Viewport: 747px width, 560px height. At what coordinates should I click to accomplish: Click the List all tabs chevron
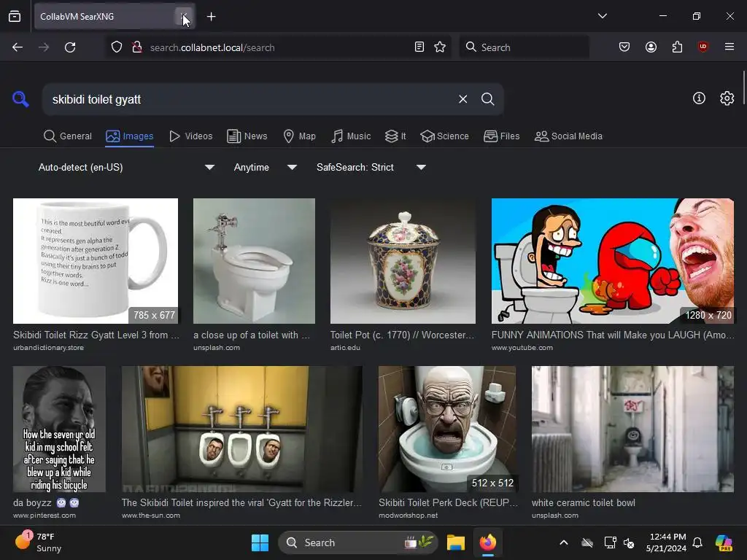tap(603, 16)
